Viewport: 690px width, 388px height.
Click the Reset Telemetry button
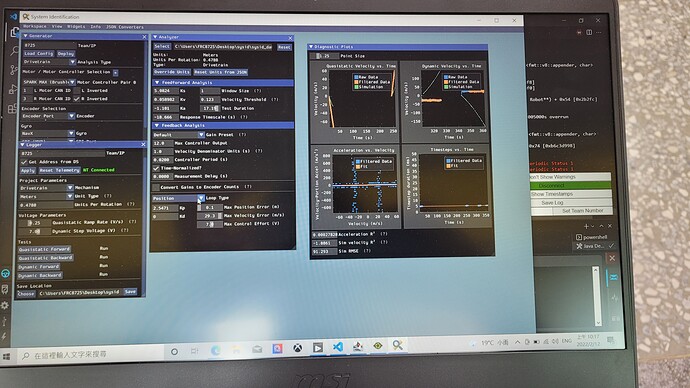[59, 170]
